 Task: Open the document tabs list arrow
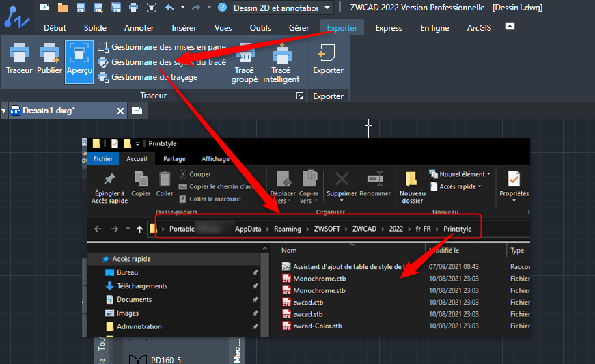point(4,111)
